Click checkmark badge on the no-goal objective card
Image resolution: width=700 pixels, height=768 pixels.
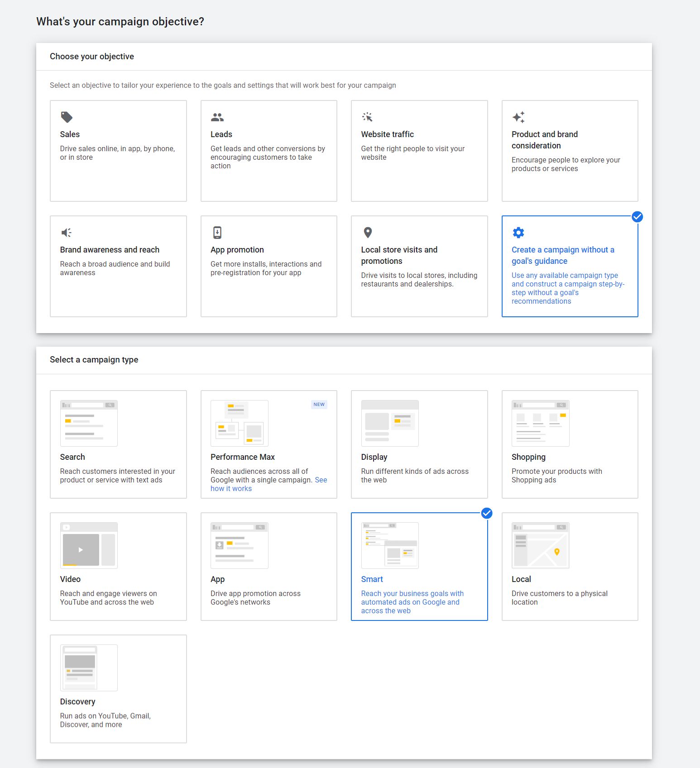637,217
